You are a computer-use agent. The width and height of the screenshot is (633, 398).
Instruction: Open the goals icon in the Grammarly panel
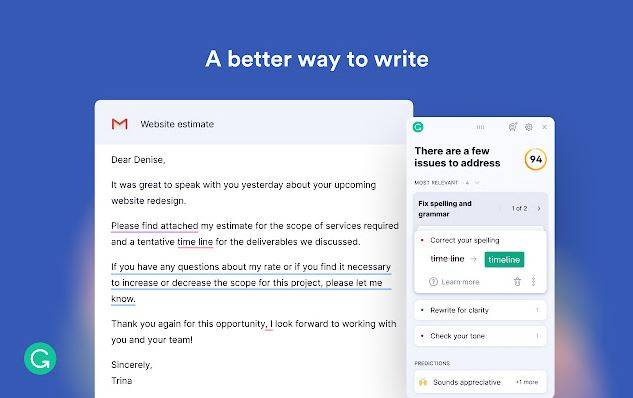pyautogui.click(x=513, y=127)
